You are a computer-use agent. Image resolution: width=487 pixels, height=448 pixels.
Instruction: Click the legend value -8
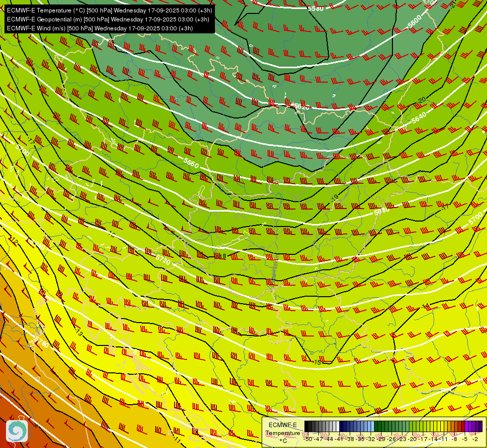pos(454,439)
